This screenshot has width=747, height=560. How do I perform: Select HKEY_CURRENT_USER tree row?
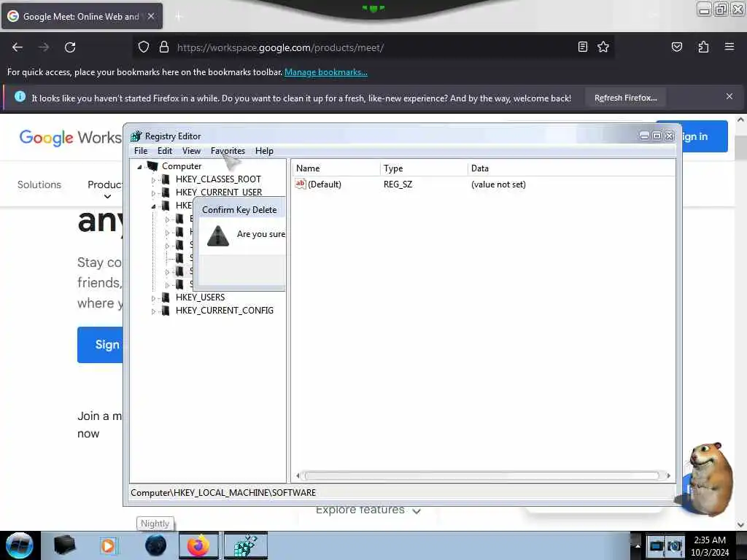click(x=218, y=192)
